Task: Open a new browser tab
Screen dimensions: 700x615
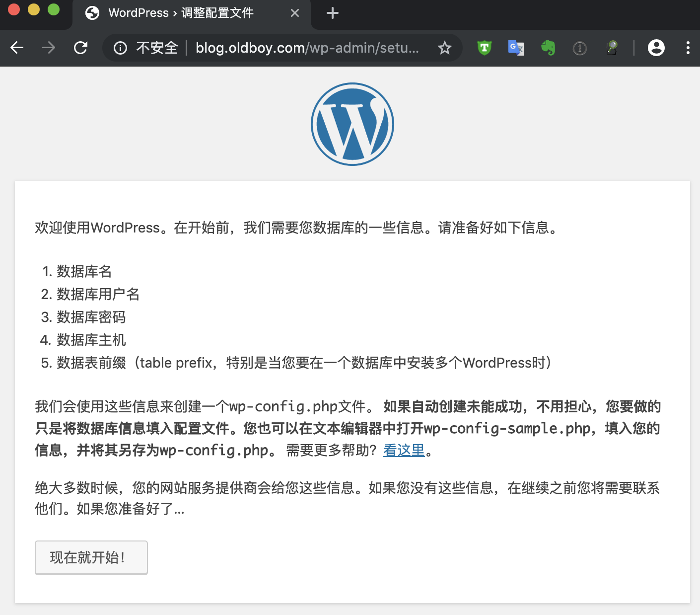Action: (333, 13)
